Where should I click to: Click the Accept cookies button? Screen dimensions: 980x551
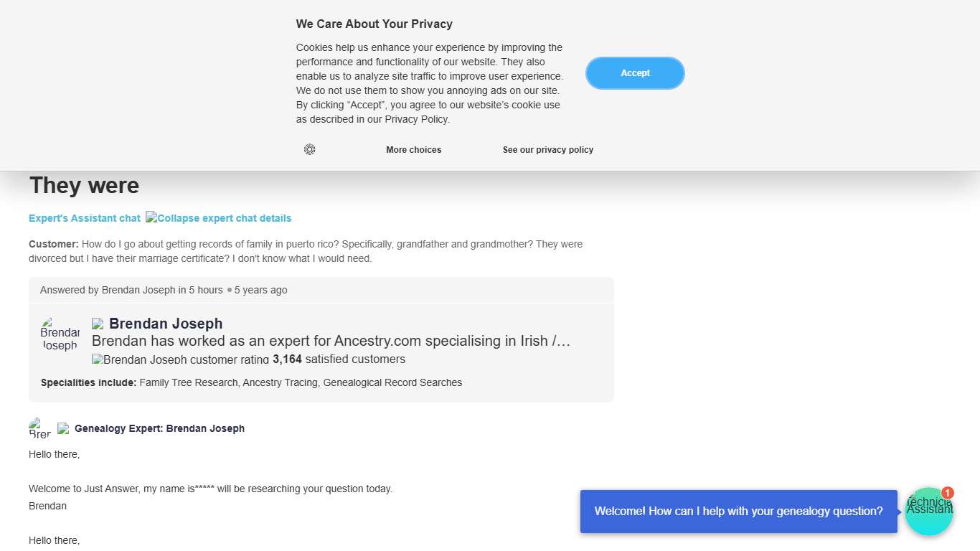pyautogui.click(x=635, y=73)
